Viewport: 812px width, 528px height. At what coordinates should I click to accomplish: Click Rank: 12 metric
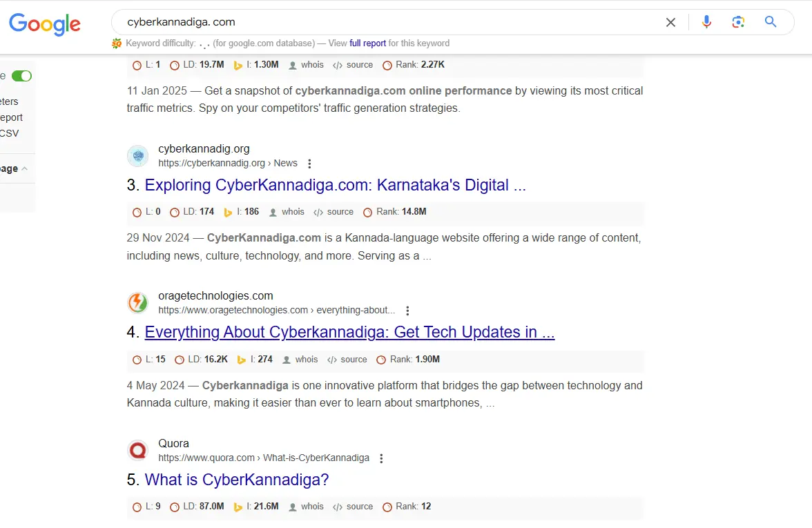coord(407,507)
